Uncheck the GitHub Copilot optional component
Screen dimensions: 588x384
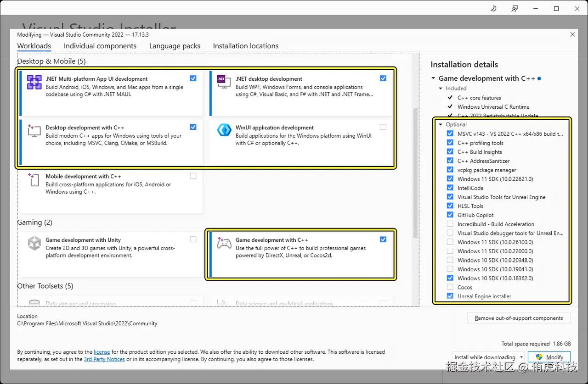[450, 215]
